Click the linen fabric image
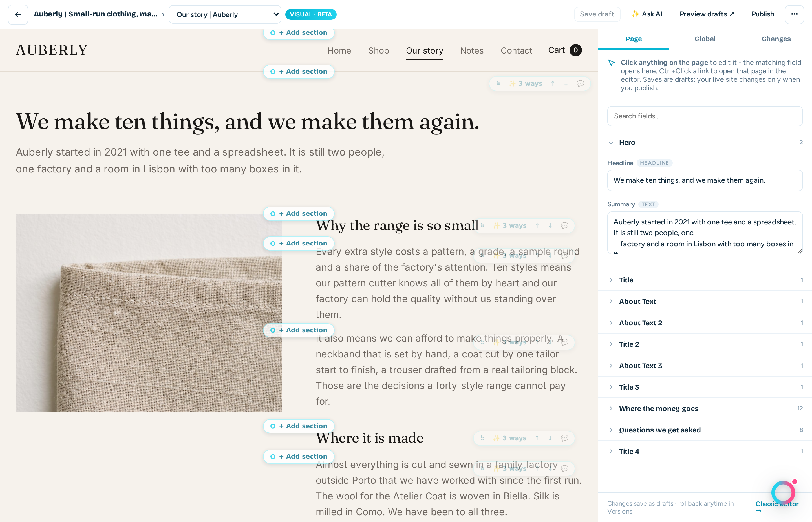This screenshot has width=812, height=522. pyautogui.click(x=149, y=313)
